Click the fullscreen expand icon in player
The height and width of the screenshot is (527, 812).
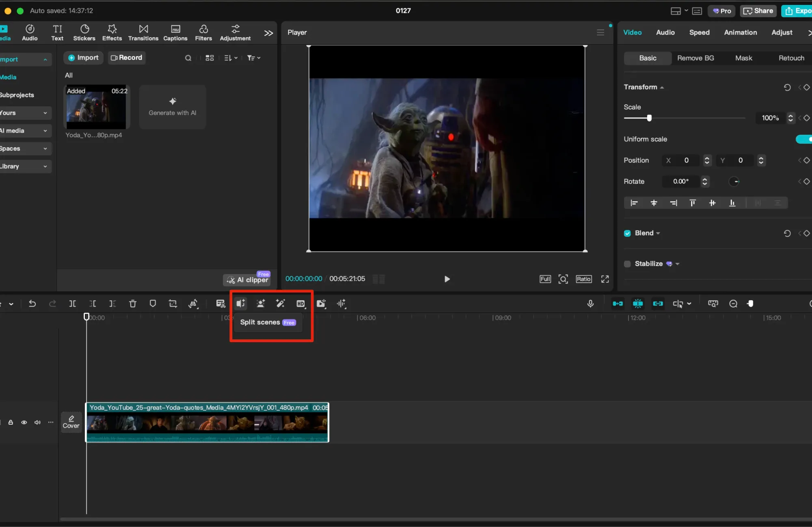(x=605, y=279)
